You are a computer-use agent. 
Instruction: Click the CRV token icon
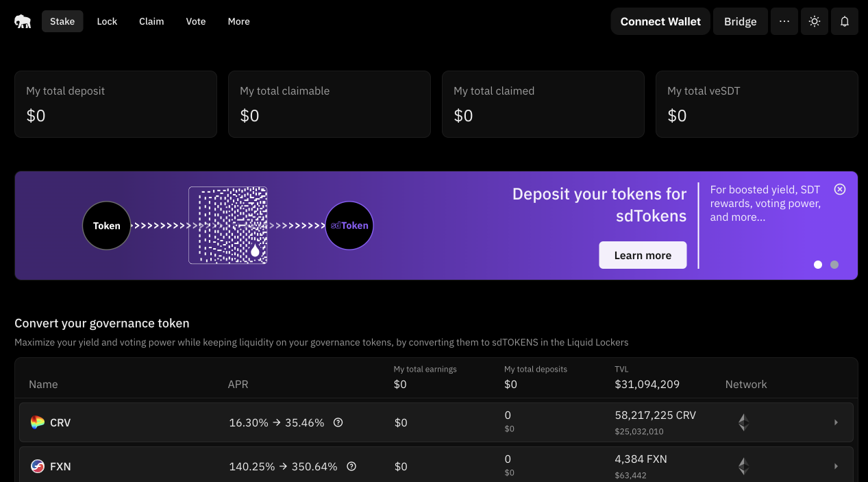pyautogui.click(x=36, y=422)
